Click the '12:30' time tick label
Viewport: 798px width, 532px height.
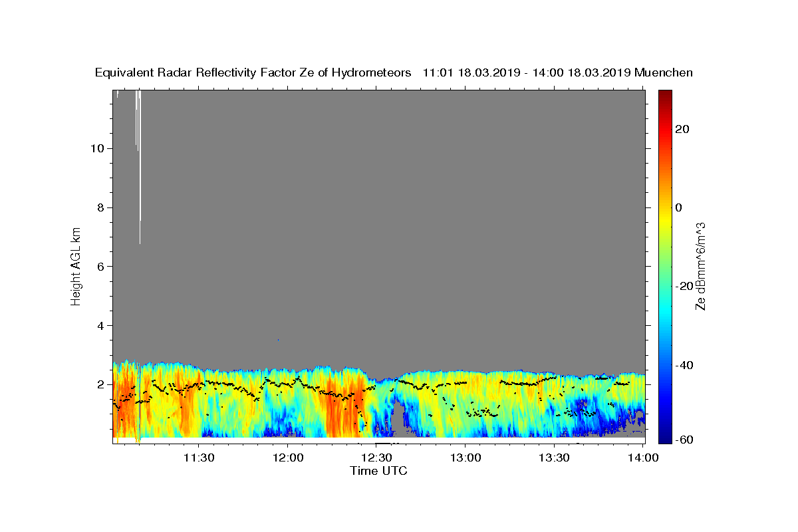tap(376, 458)
